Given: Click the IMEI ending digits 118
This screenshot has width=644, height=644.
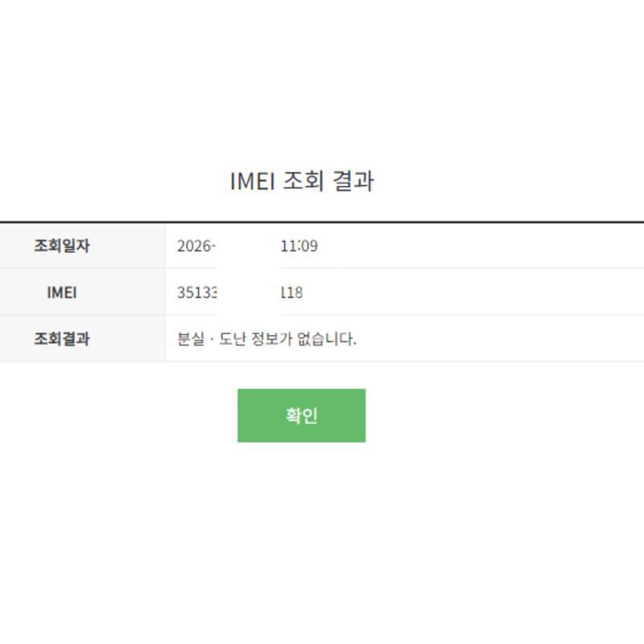Looking at the screenshot, I should (x=292, y=292).
